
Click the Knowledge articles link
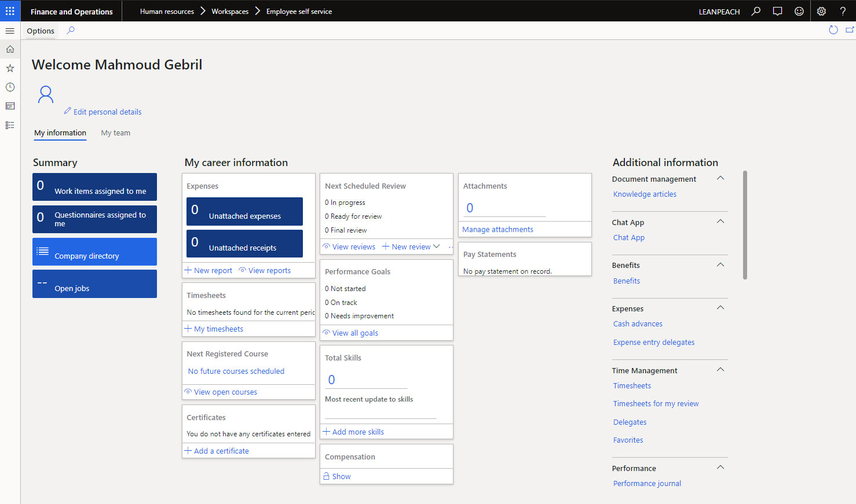click(x=645, y=194)
